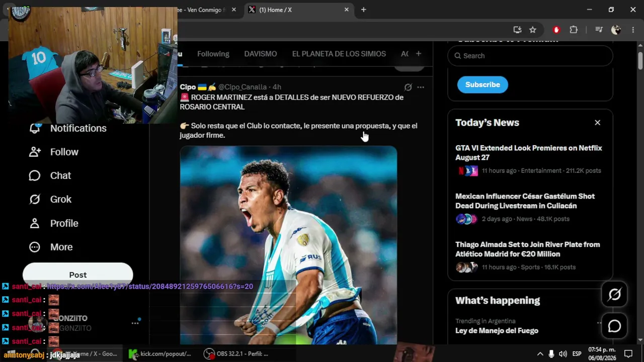This screenshot has width=644, height=362.
Task: Open the three-dot menu on Cipo's post
Action: (421, 87)
